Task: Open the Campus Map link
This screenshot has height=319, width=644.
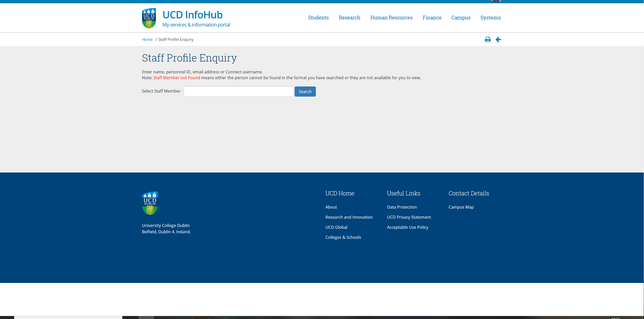Action: click(x=461, y=207)
